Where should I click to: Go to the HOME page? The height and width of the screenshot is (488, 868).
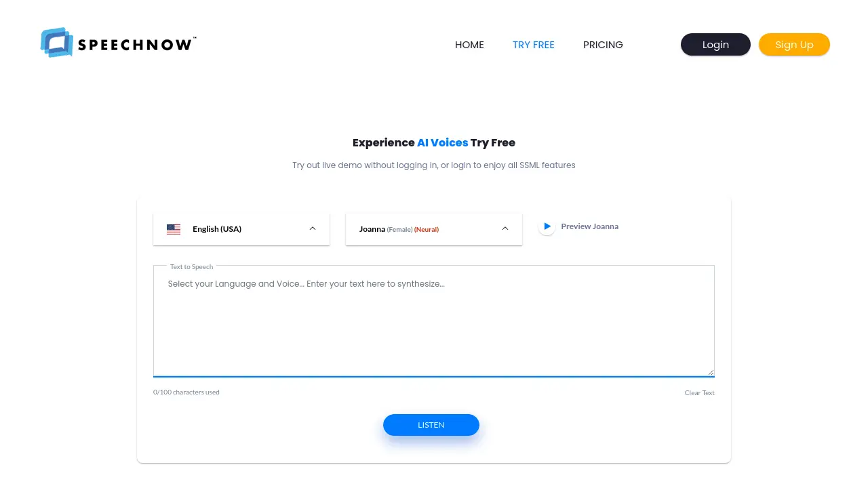469,45
